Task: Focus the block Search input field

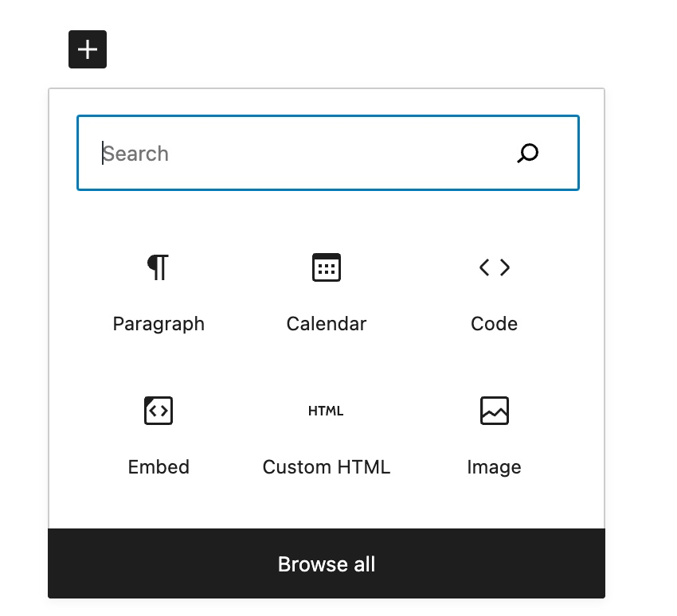Action: (328, 153)
